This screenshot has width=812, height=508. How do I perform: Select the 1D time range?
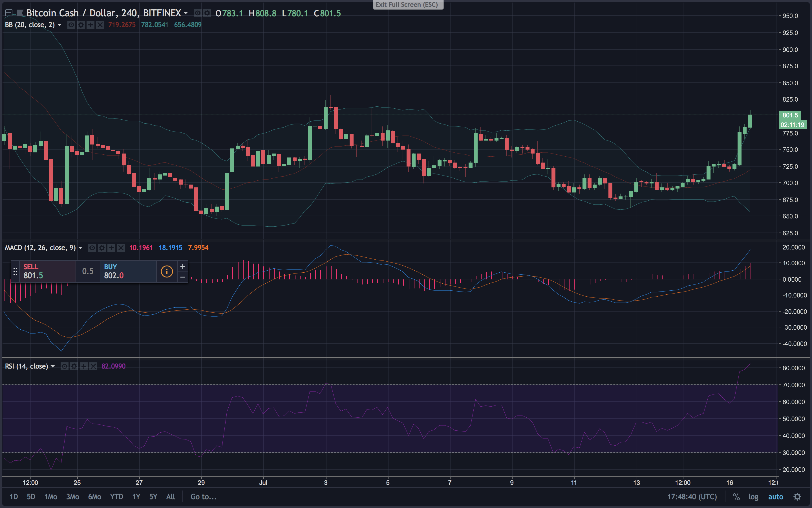click(x=14, y=497)
